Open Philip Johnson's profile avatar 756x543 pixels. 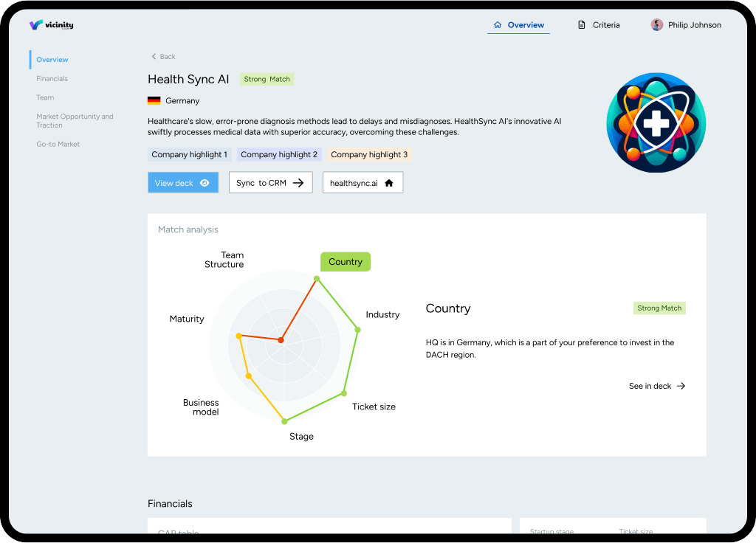click(656, 25)
